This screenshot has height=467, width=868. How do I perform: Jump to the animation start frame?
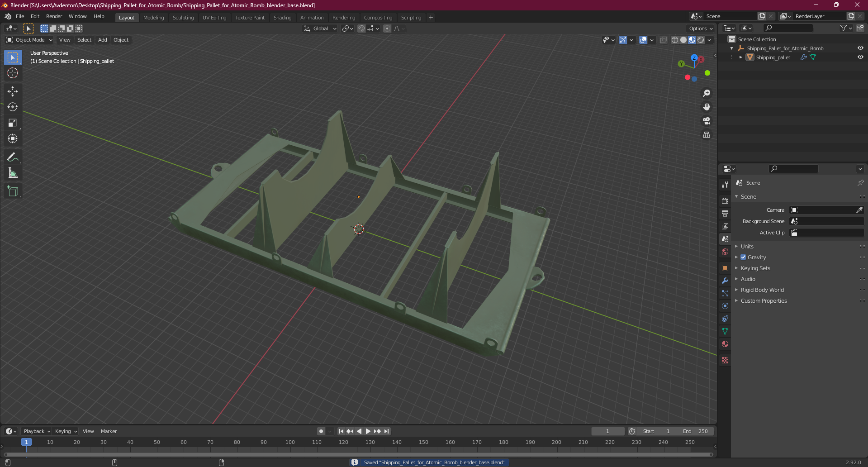pyautogui.click(x=341, y=431)
